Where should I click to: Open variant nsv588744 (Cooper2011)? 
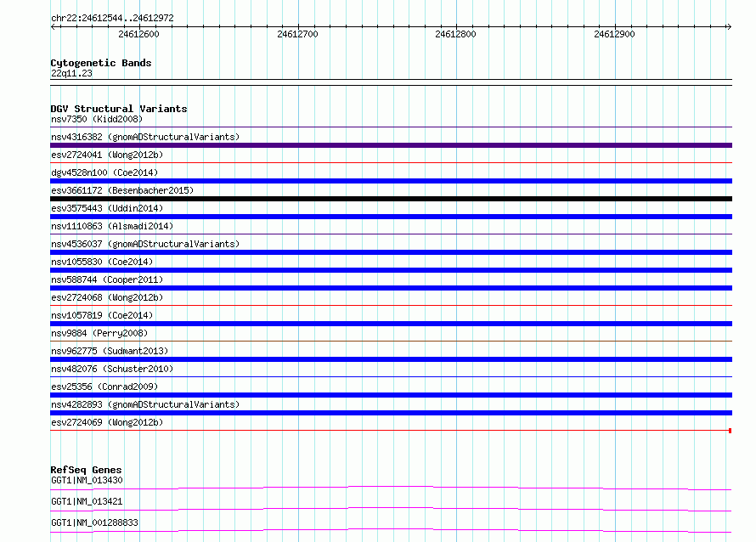[x=107, y=279]
